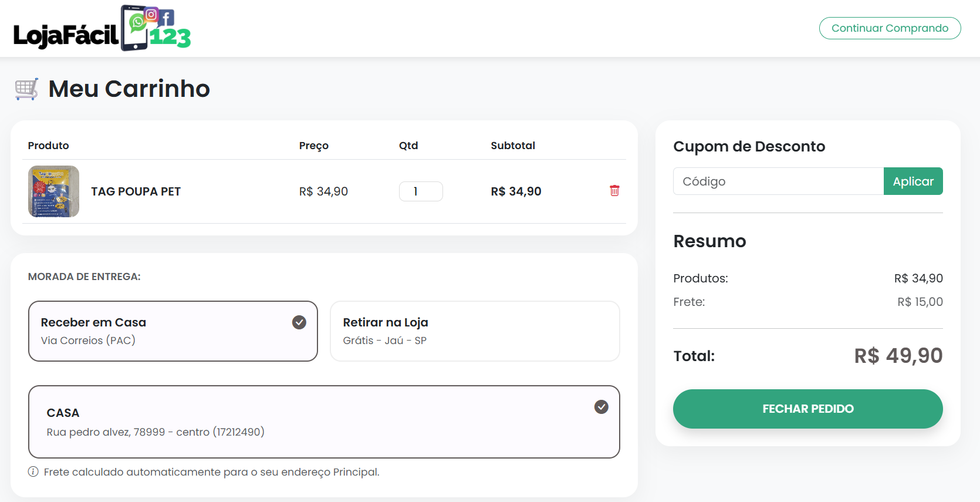Select the Retirar na Loja pickup option
This screenshot has height=502, width=980.
coord(474,331)
